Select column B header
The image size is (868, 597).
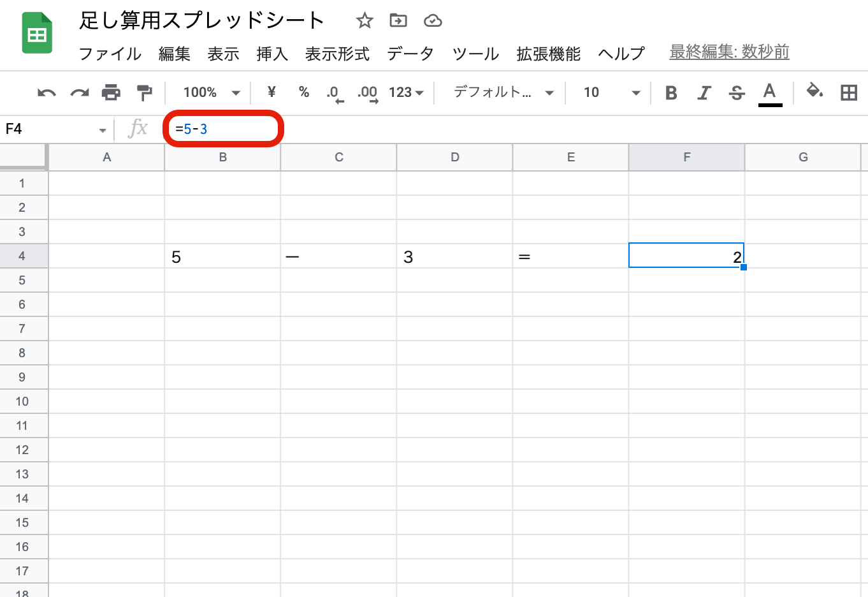[x=222, y=158]
